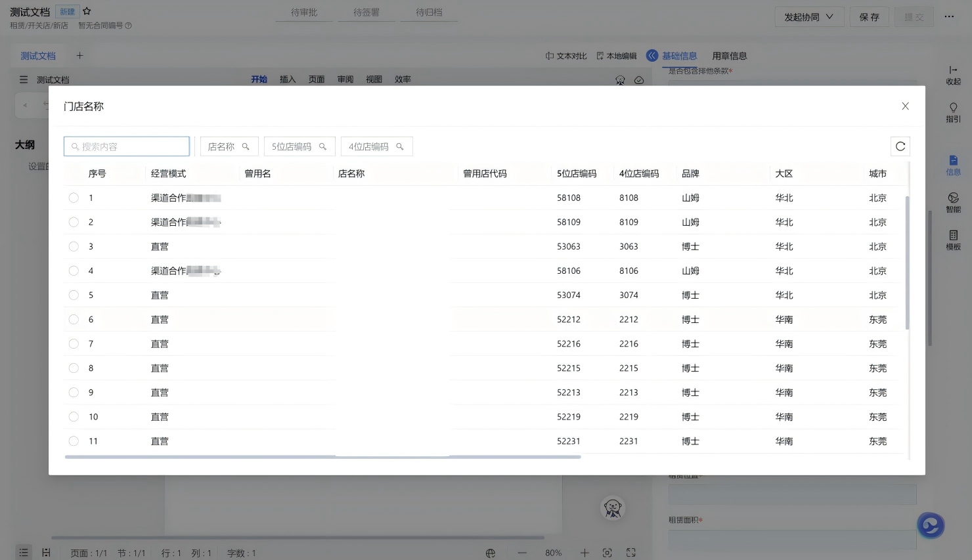The height and width of the screenshot is (560, 972).
Task: Click the 保存 button
Action: pos(869,17)
